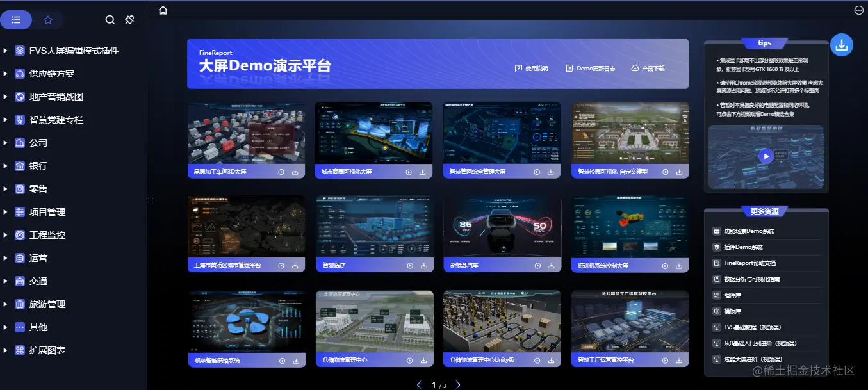Open the circled more options icon

[859, 10]
